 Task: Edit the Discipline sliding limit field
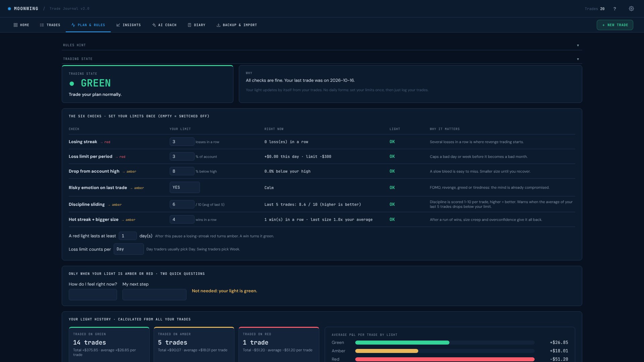(182, 204)
